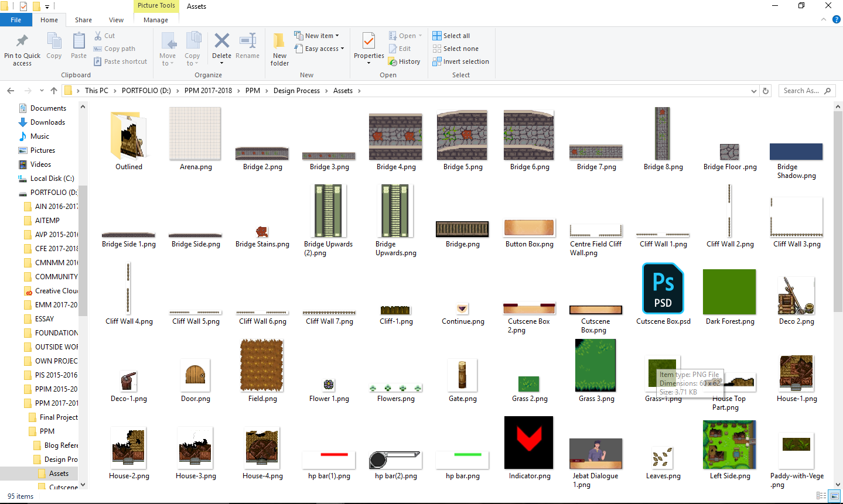The image size is (843, 504).
Task: Switch to the Manage ribbon tab
Action: [156, 20]
